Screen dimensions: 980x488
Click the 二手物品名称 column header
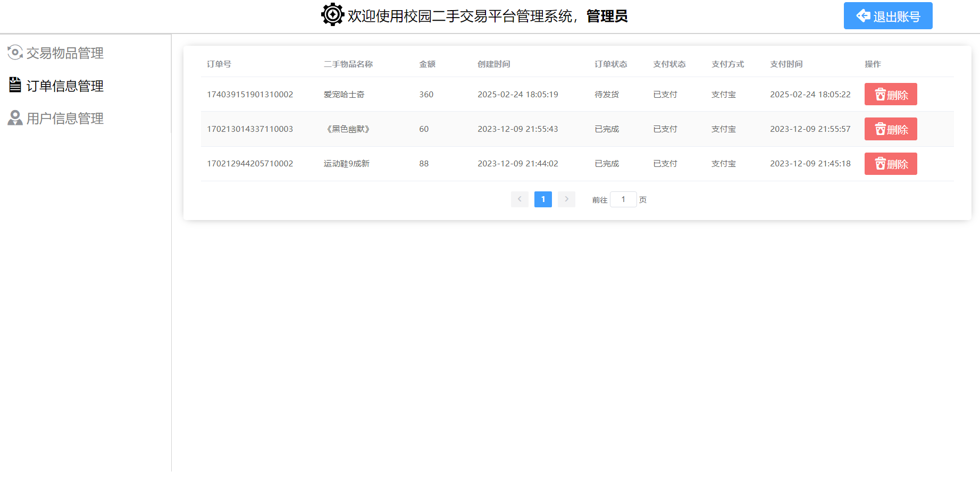pos(348,64)
